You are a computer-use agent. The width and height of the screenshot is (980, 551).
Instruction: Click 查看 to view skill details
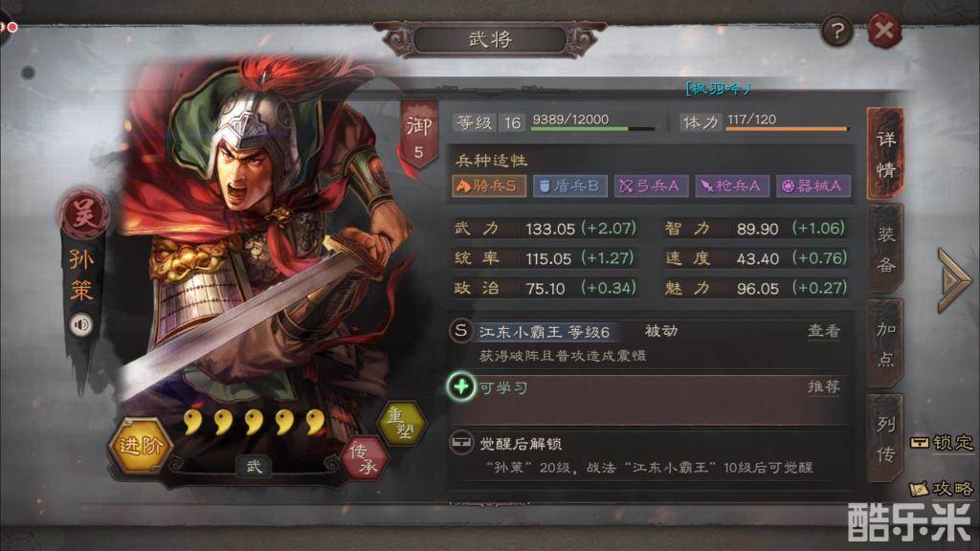click(824, 330)
